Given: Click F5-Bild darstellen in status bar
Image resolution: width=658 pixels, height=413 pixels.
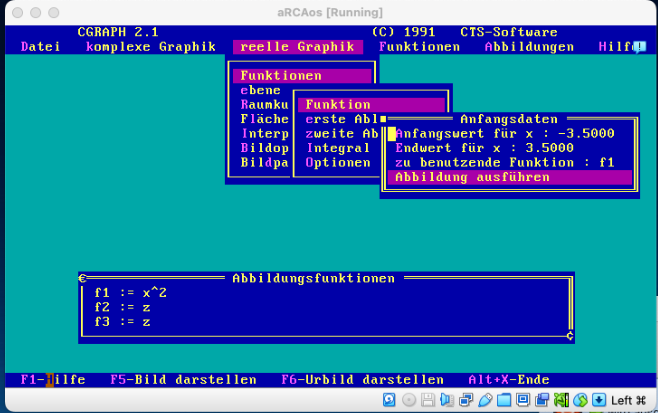Looking at the screenshot, I should 183,380.
